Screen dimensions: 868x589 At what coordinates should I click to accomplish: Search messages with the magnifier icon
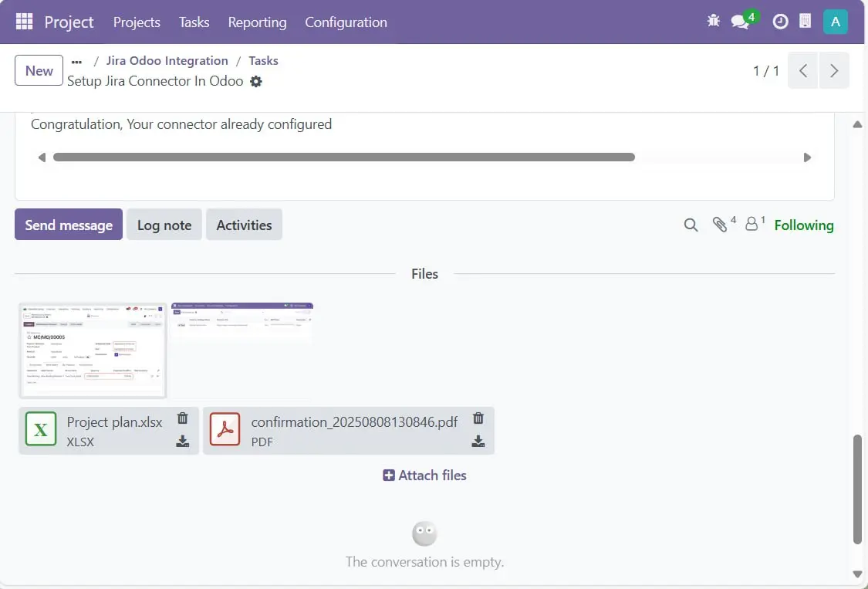[691, 225]
